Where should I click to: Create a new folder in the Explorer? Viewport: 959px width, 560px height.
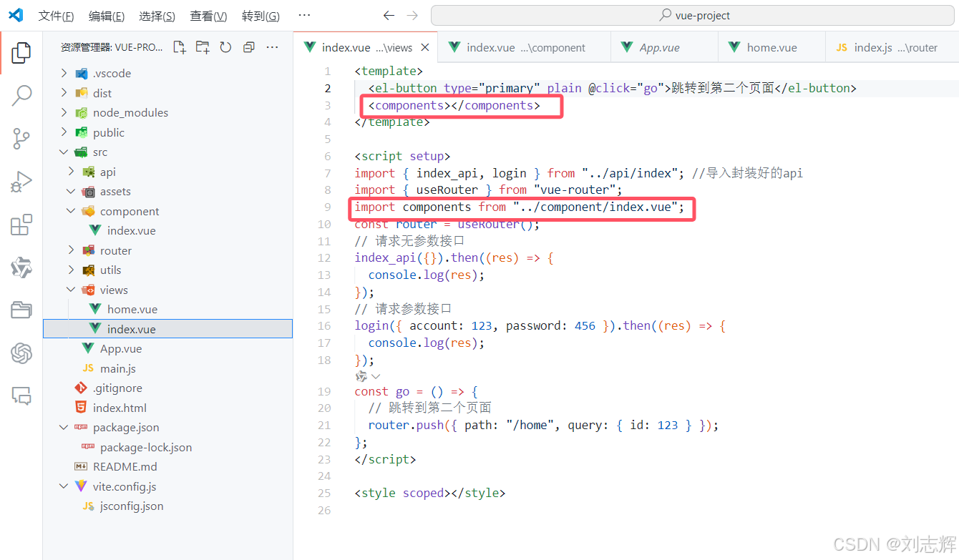(x=202, y=45)
